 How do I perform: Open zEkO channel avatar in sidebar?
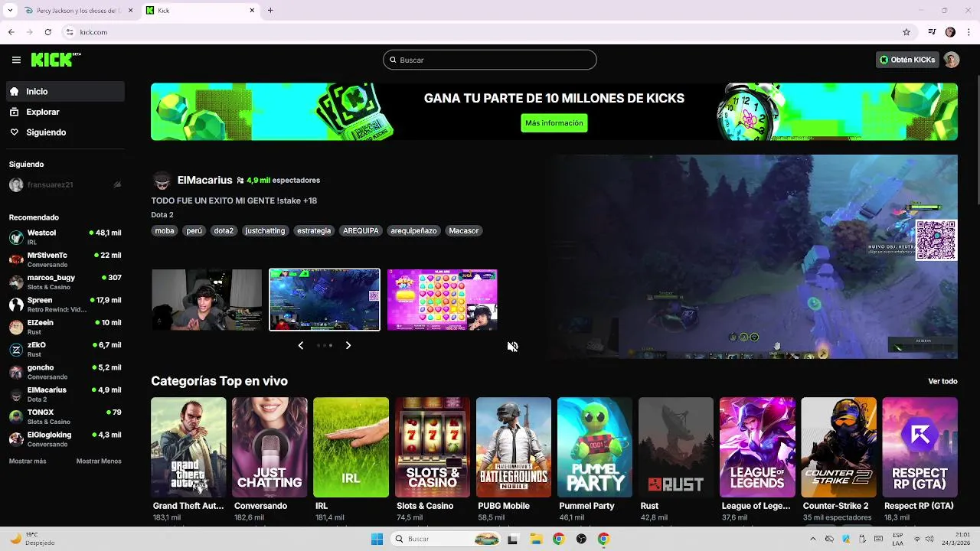click(x=16, y=350)
